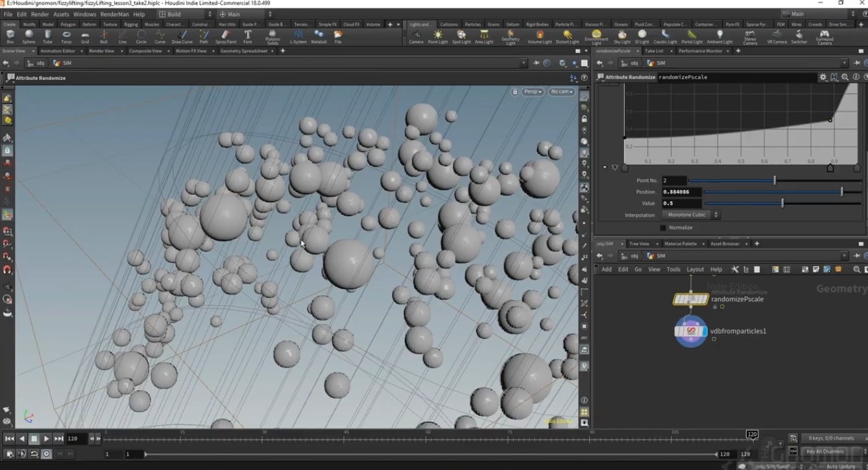Adjust the Position slider
The height and width of the screenshot is (470, 868).
click(782, 192)
